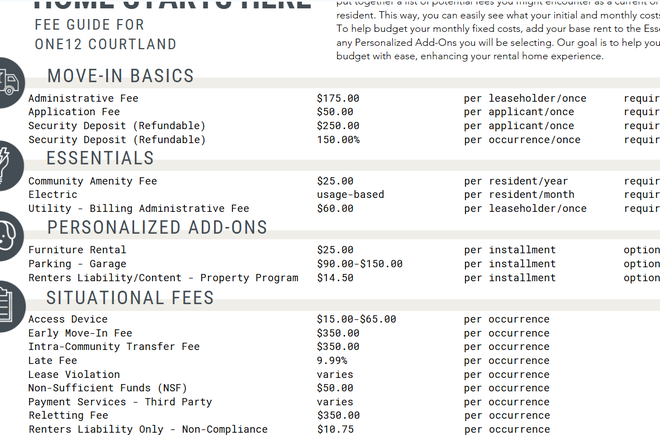Click the lightbulb icon beside Essentials
Viewport: 660px width, 440px height.
pyautogui.click(x=10, y=165)
